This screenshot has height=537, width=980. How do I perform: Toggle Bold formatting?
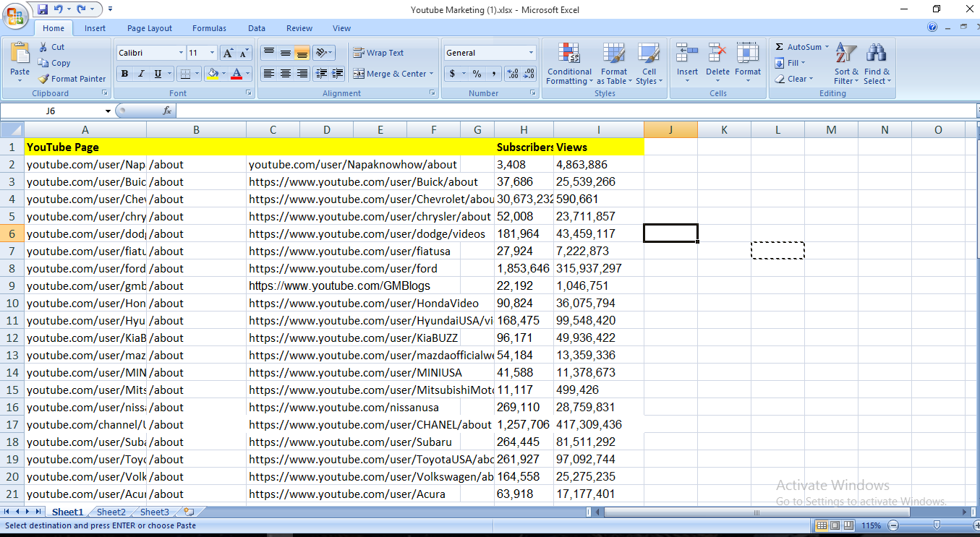point(124,74)
